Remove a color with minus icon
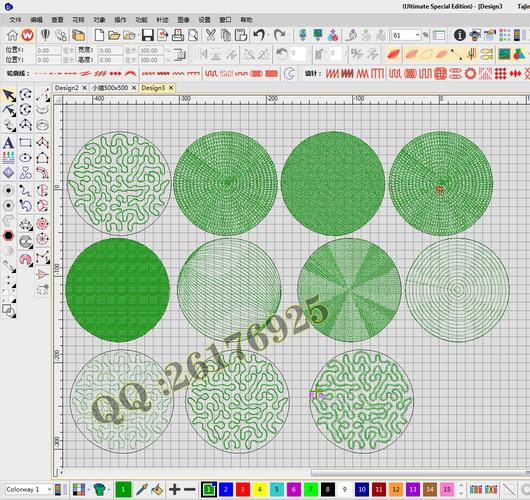This screenshot has width=530, height=500. pos(190,489)
